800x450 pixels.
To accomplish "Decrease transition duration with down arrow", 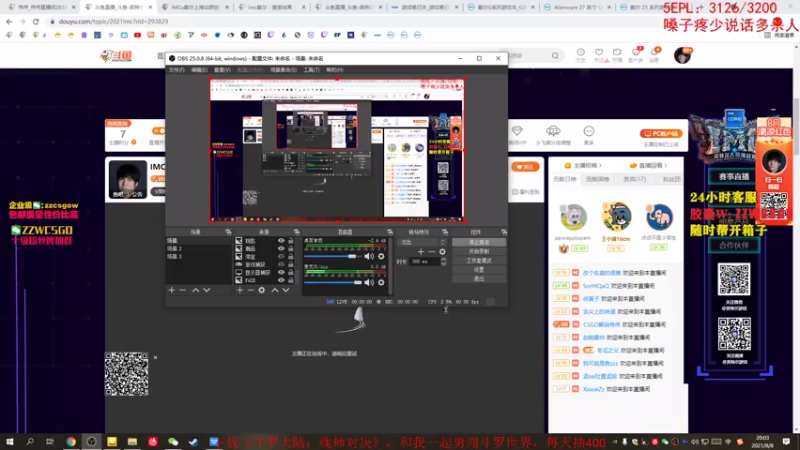I will pos(443,264).
